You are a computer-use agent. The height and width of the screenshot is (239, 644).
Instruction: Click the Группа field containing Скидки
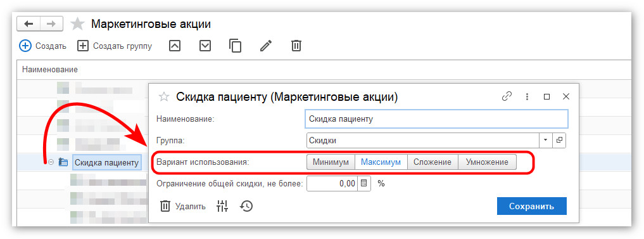(422, 140)
